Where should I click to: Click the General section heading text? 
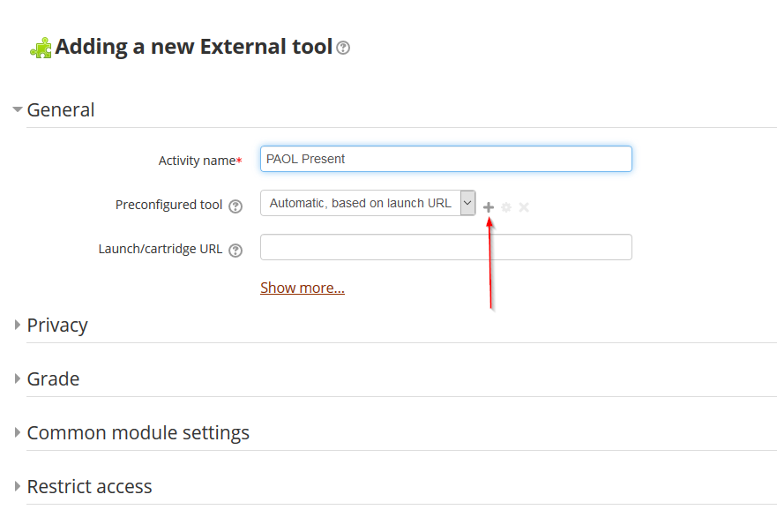coord(61,109)
